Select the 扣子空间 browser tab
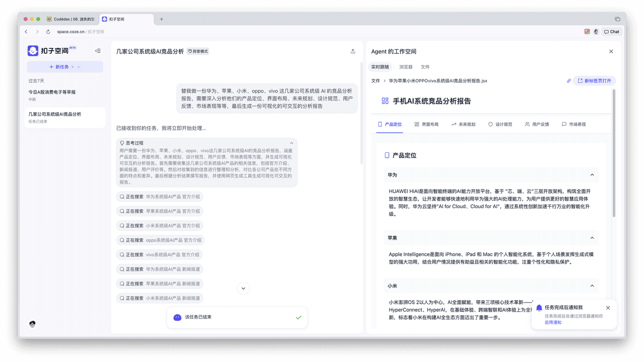This screenshot has width=644, height=362. point(126,19)
